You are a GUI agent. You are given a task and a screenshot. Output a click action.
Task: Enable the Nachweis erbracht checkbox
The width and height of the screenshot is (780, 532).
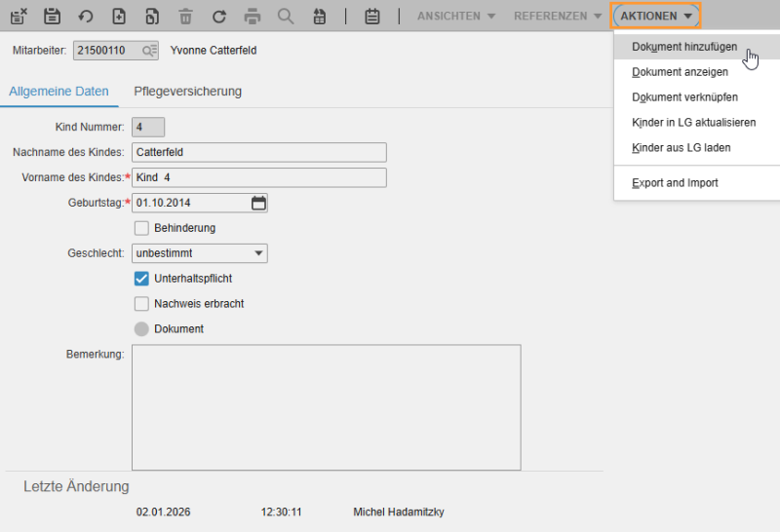[x=141, y=304]
